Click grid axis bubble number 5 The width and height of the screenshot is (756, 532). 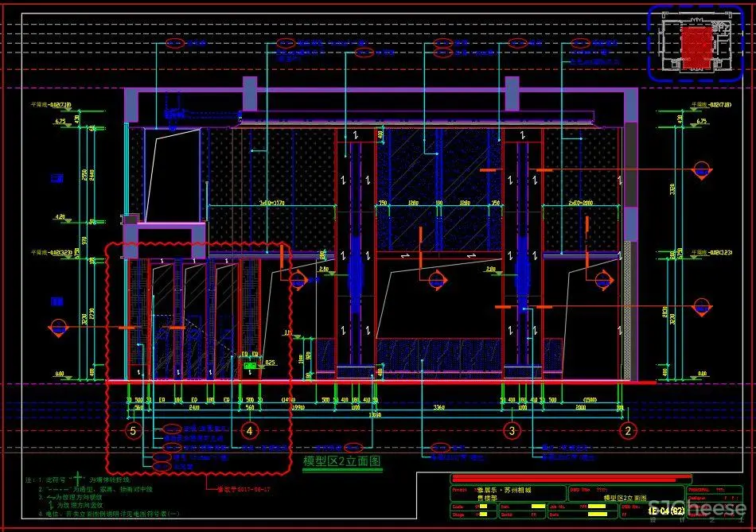[133, 432]
